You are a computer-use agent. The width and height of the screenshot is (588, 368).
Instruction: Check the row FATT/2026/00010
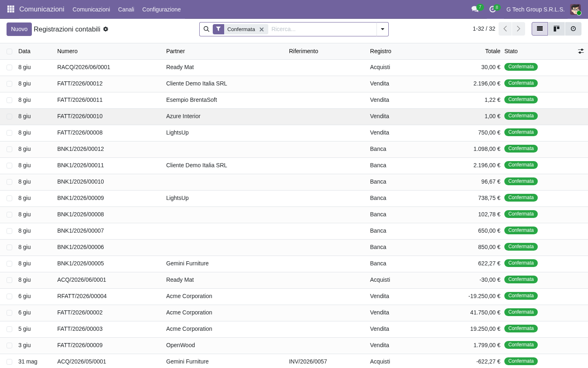click(9, 117)
